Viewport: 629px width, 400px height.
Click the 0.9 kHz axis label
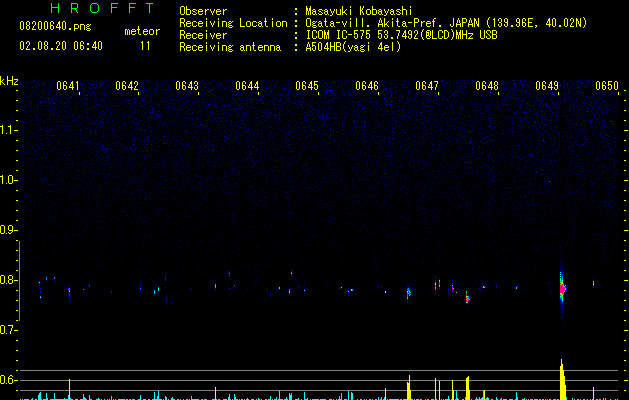(x=8, y=230)
